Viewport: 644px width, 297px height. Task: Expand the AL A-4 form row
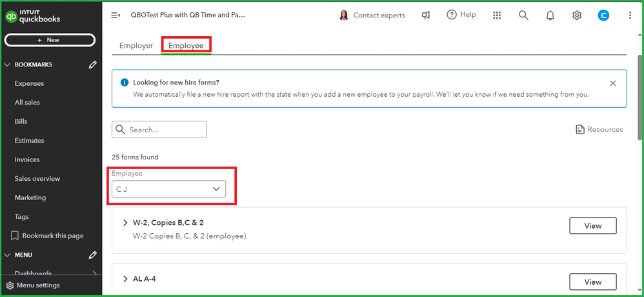click(125, 279)
